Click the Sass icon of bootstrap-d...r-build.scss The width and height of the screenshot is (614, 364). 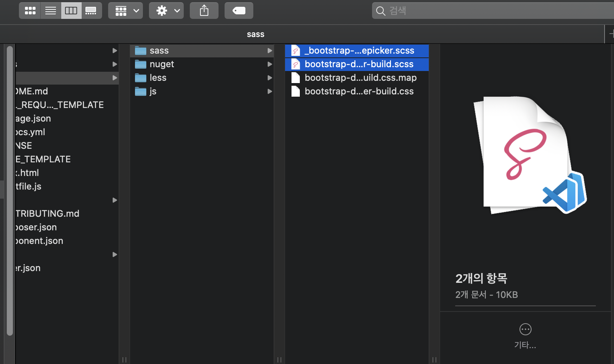296,64
